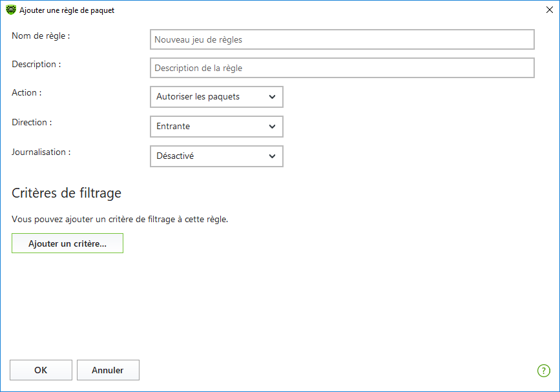The image size is (560, 392).
Task: Click the Dr.Web spider icon in title bar
Action: [x=11, y=10]
